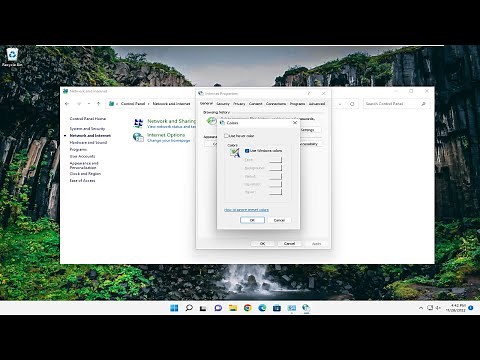The width and height of the screenshot is (480, 360).
Task: Uncheck Use Windows colors checkbox
Action: pyautogui.click(x=247, y=151)
